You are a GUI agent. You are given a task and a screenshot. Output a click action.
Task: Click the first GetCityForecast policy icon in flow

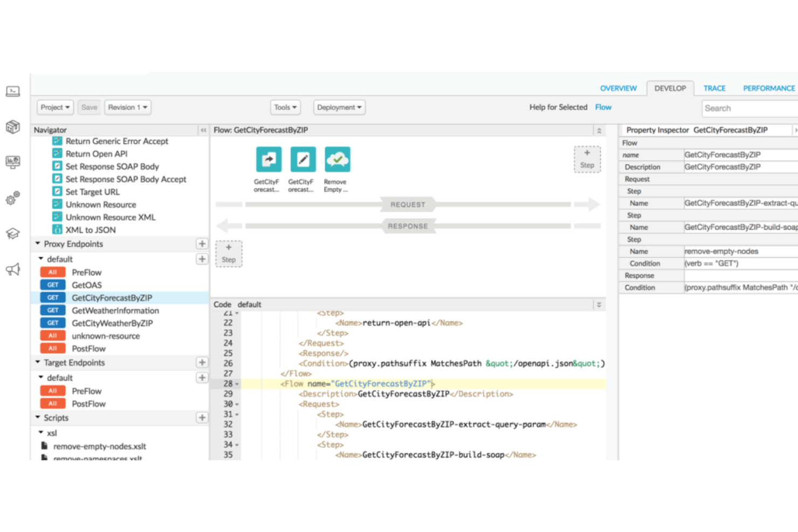[x=269, y=160]
